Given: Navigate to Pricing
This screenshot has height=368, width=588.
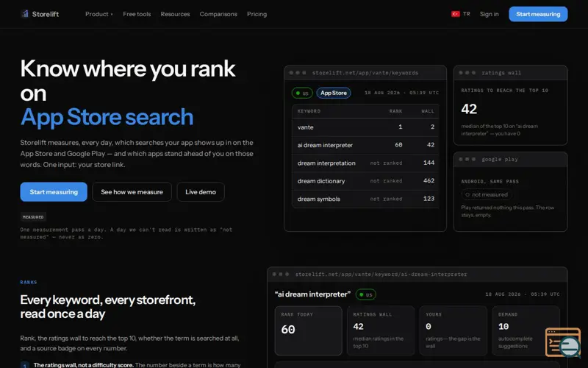Looking at the screenshot, I should pyautogui.click(x=257, y=14).
